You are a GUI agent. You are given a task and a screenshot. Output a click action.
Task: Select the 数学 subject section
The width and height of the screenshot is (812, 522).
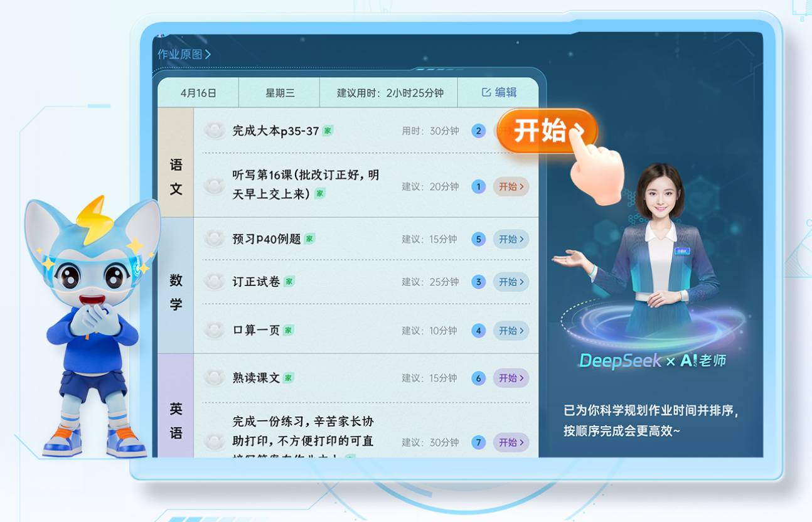[176, 285]
